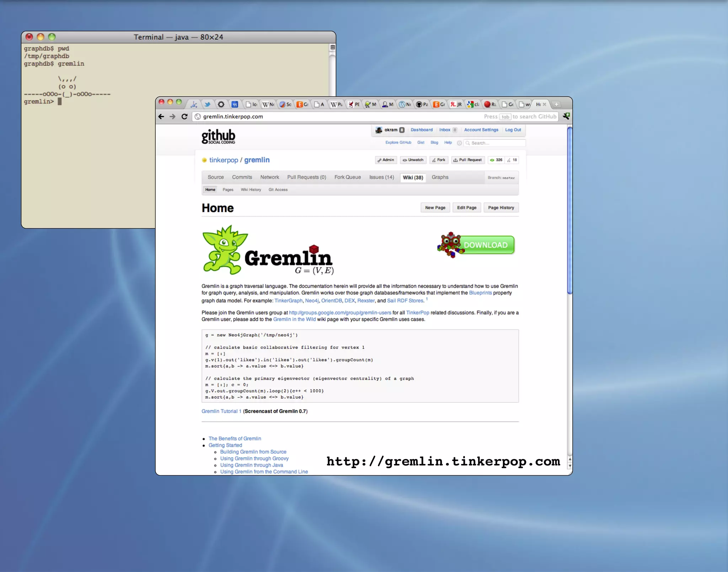
Task: Open the Issues (14) tab
Action: (x=381, y=177)
